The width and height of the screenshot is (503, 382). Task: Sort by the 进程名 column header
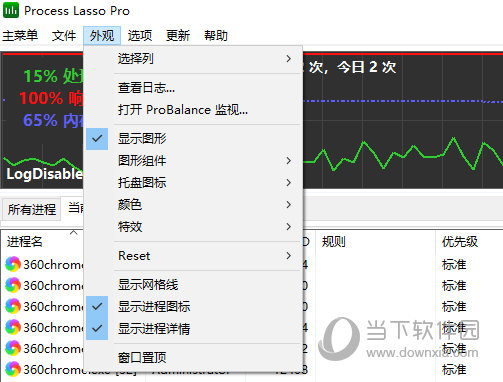(x=25, y=242)
